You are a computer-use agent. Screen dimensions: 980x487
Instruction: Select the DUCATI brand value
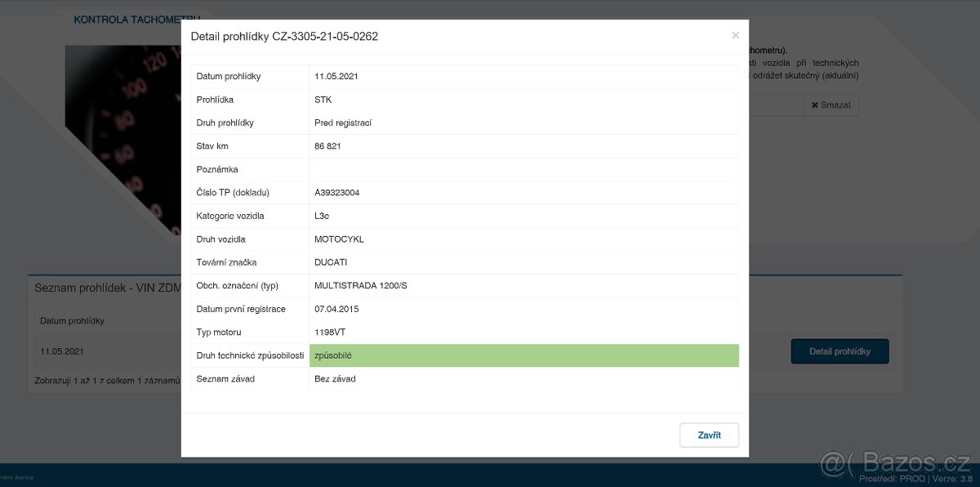click(331, 262)
